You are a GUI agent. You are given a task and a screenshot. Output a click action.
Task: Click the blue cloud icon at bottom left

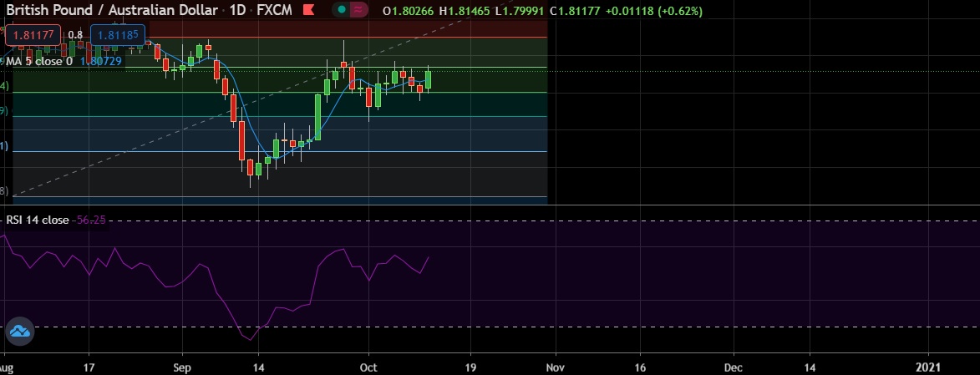point(20,332)
